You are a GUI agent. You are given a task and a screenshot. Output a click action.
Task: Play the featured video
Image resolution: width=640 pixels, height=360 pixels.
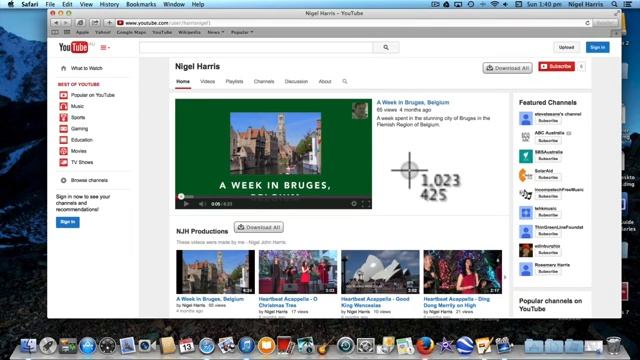pyautogui.click(x=186, y=204)
